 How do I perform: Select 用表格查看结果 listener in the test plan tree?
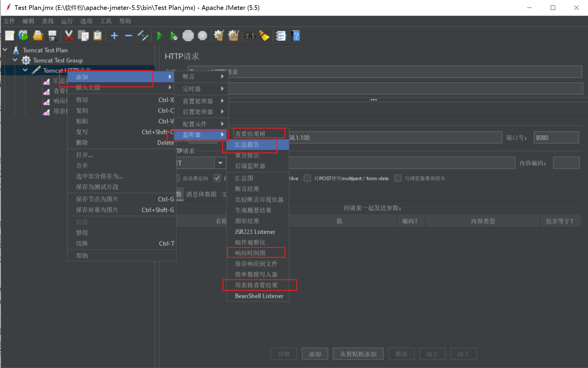click(55, 111)
